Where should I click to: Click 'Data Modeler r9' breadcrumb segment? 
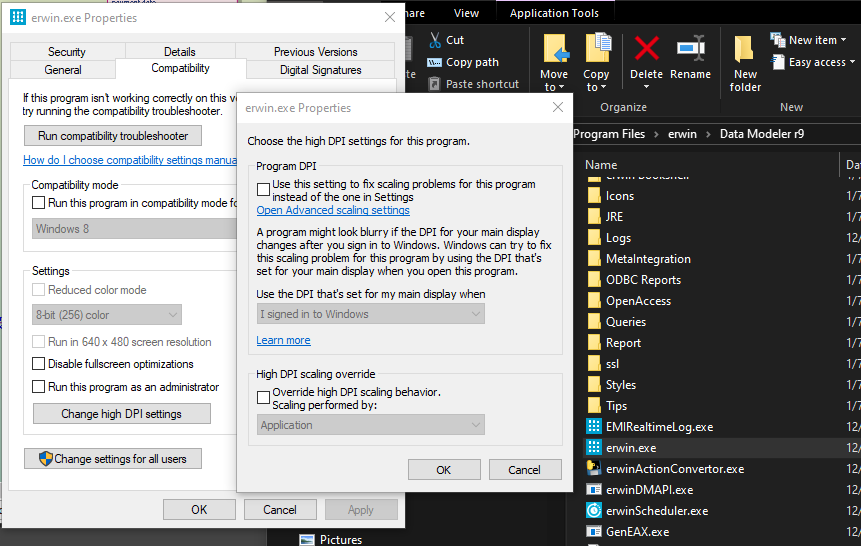point(762,134)
